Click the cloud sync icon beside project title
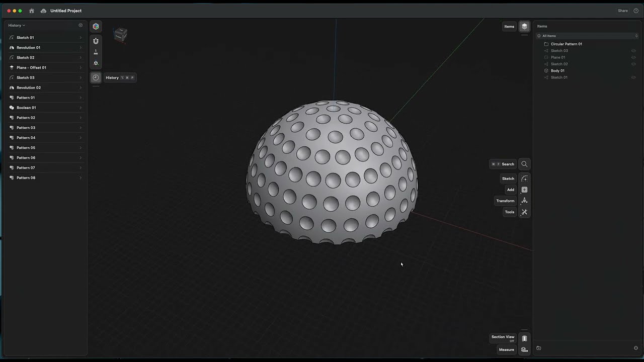Screen dimensions: 644x362 (43, 11)
